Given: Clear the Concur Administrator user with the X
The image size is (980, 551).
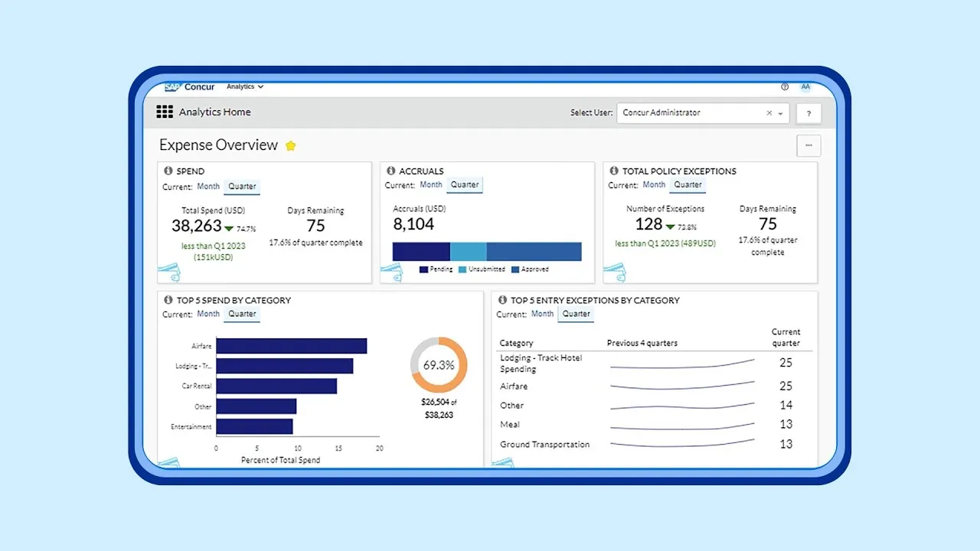Looking at the screenshot, I should 769,112.
